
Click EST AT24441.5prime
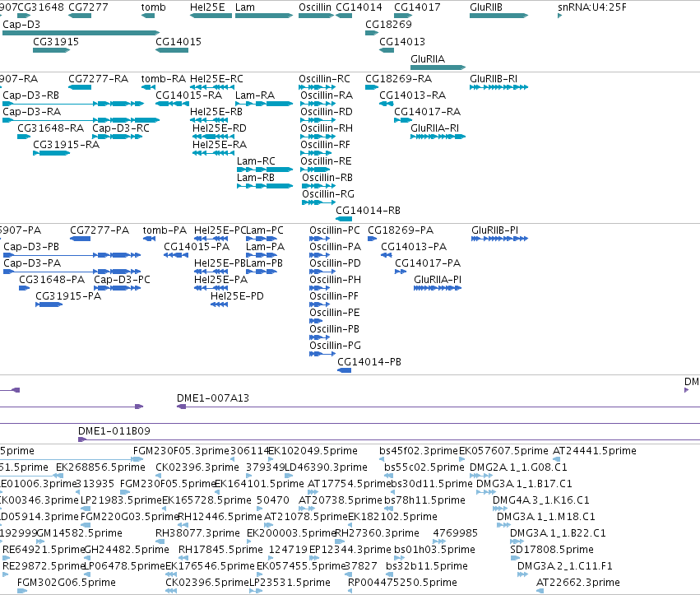pos(595,451)
